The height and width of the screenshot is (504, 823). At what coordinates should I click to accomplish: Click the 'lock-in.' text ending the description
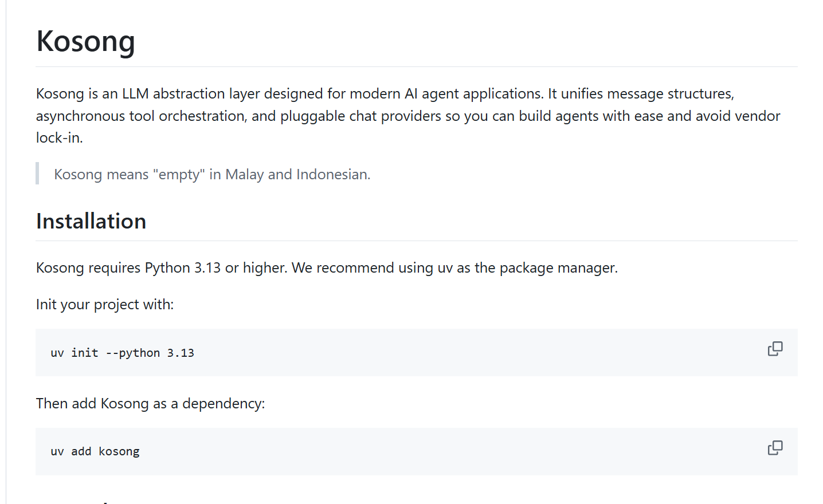(60, 137)
